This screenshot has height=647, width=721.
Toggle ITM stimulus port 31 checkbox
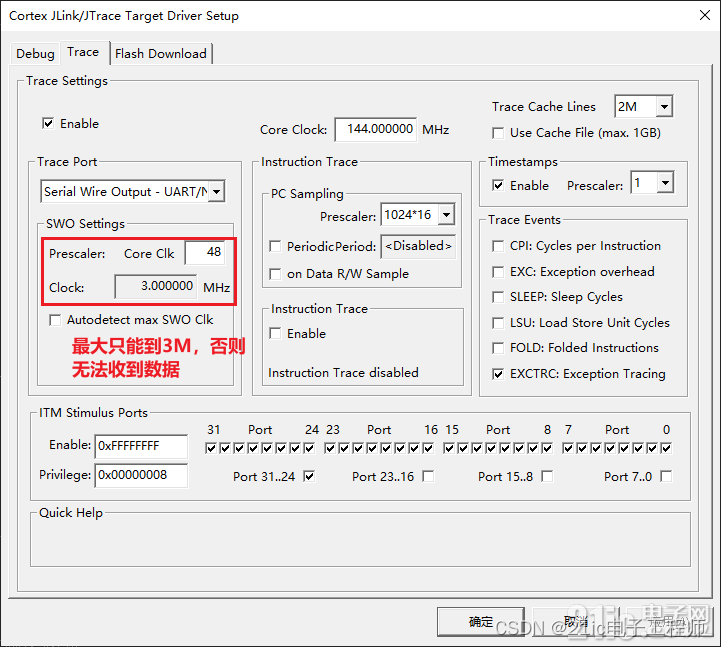211,448
